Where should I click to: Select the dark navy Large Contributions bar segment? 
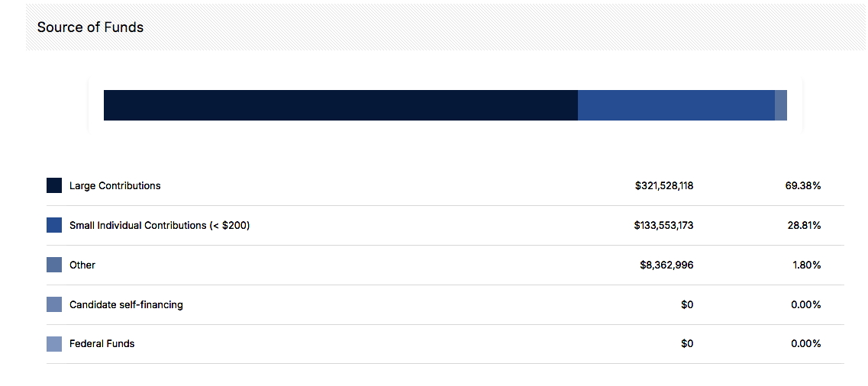tap(341, 105)
